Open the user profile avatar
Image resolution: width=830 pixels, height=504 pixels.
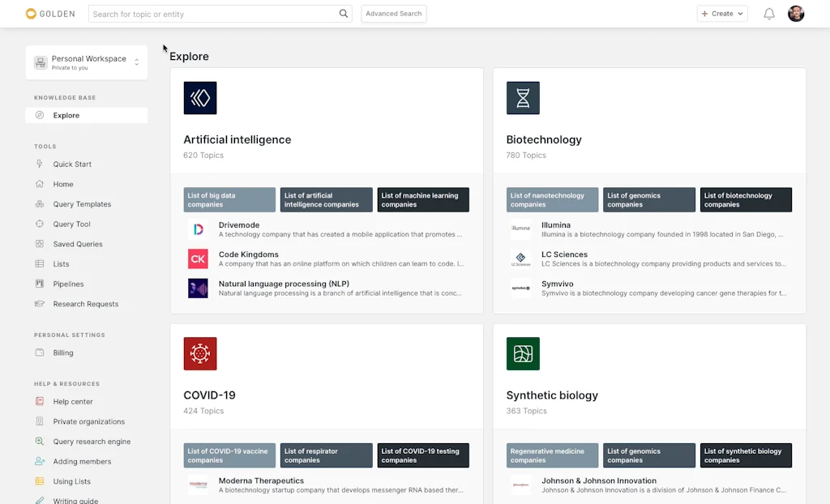pos(796,14)
